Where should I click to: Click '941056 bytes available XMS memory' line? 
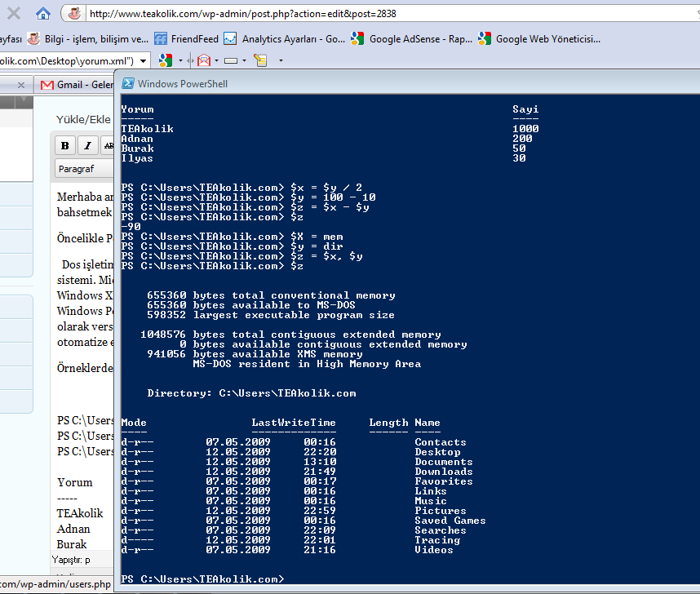coord(255,354)
